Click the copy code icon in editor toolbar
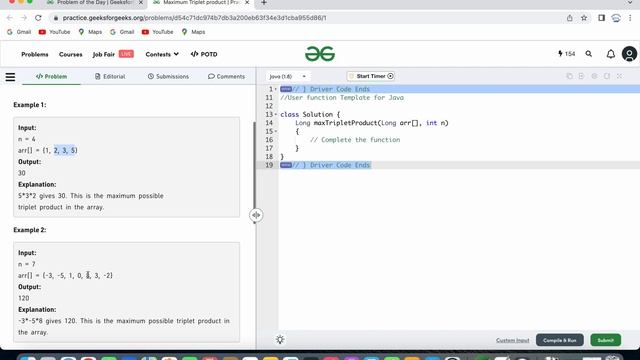Screen dimensions: 640x360 click(x=569, y=76)
